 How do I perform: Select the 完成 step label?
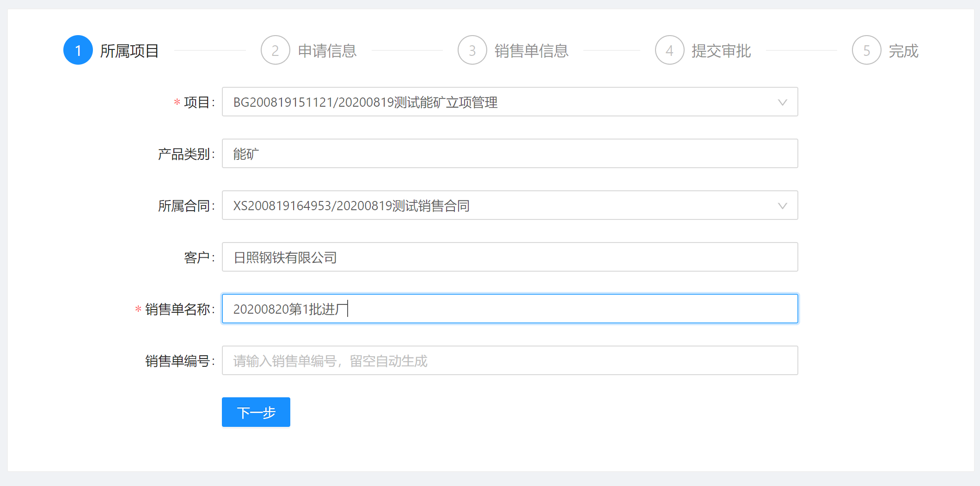point(904,51)
